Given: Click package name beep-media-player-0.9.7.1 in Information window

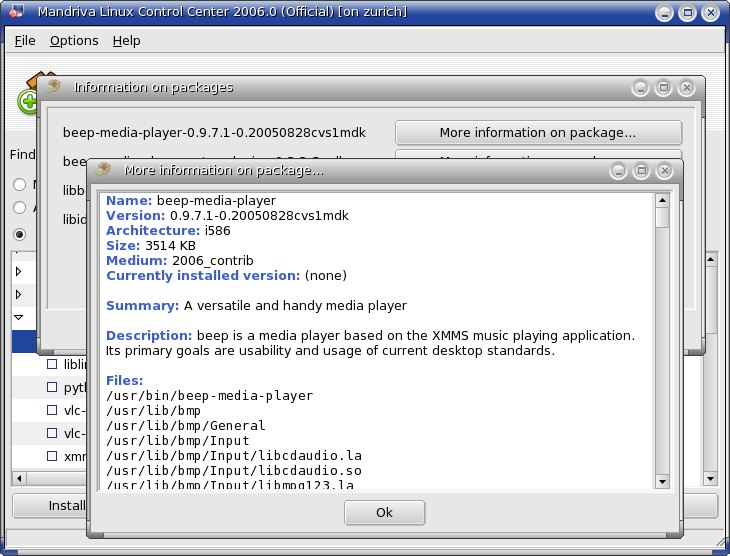Looking at the screenshot, I should point(214,133).
